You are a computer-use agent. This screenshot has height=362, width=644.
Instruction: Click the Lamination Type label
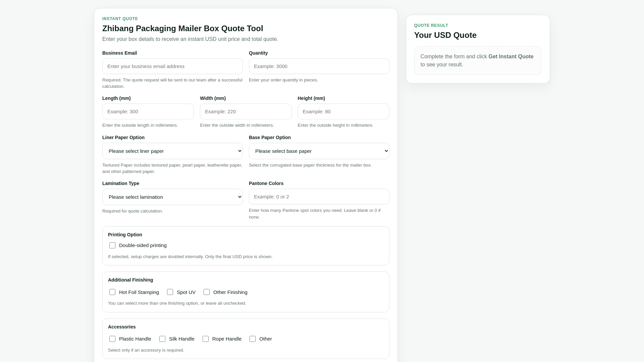tap(121, 183)
